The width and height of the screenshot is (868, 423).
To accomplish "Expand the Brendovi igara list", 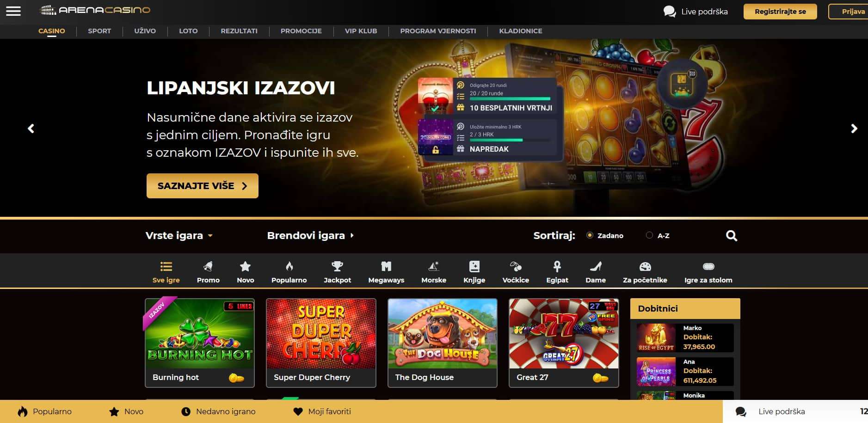I will point(310,235).
